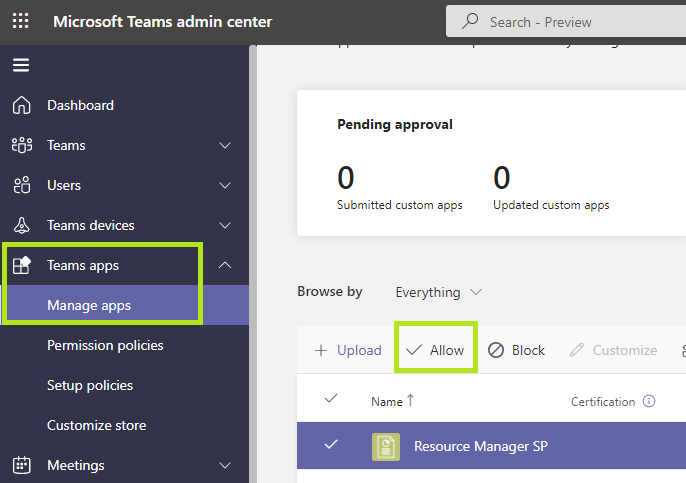The width and height of the screenshot is (686, 483).
Task: Select Manage apps in sidebar
Action: [x=125, y=305]
